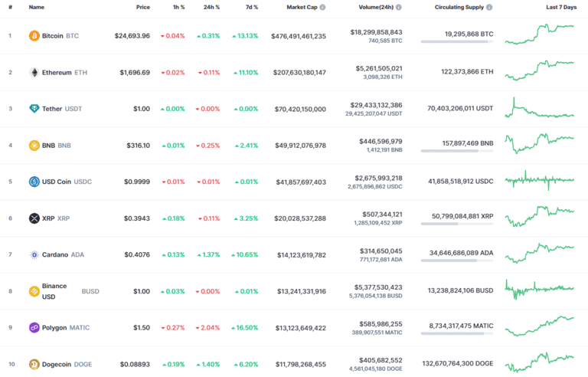Image resolution: width=588 pixels, height=377 pixels.
Task: Click the Bitcoin coin logo icon
Action: point(34,36)
